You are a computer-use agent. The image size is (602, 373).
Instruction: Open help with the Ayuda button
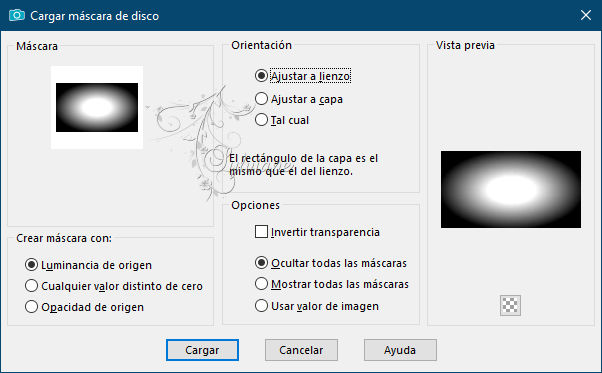(x=400, y=350)
